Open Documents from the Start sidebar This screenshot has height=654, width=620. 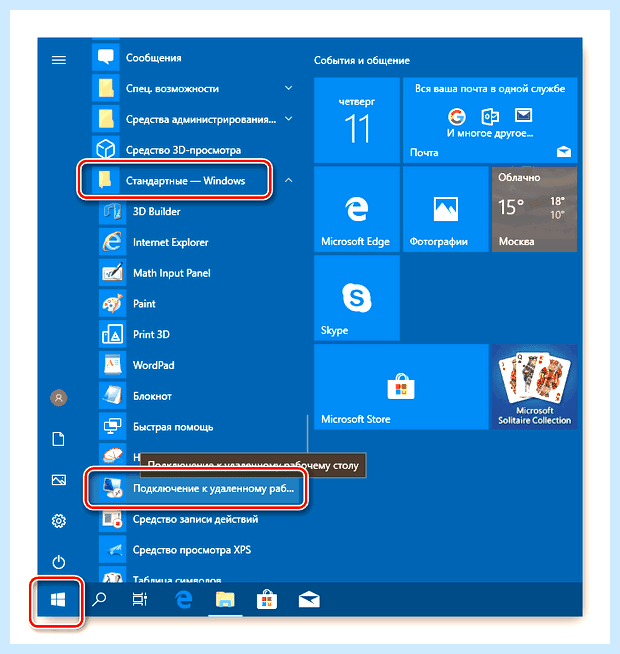(59, 439)
